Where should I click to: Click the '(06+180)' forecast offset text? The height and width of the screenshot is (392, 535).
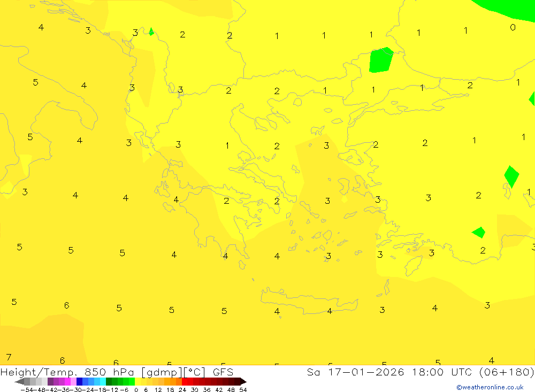(x=507, y=372)
